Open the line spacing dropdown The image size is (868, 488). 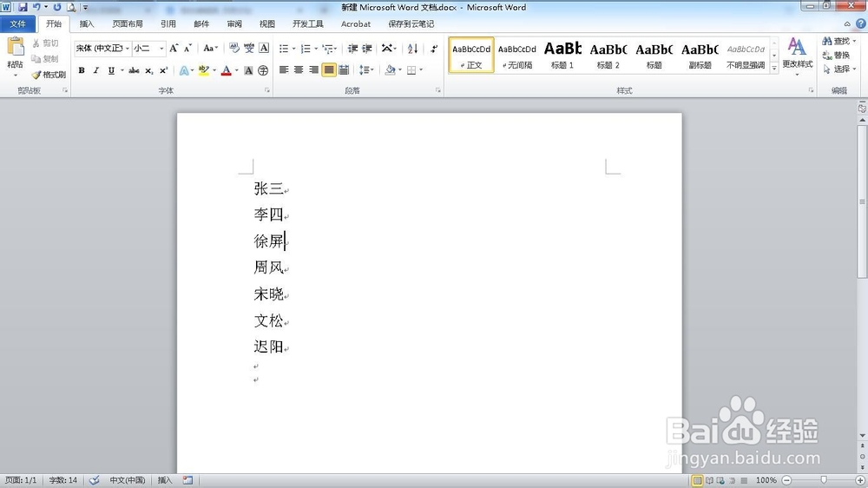[366, 69]
